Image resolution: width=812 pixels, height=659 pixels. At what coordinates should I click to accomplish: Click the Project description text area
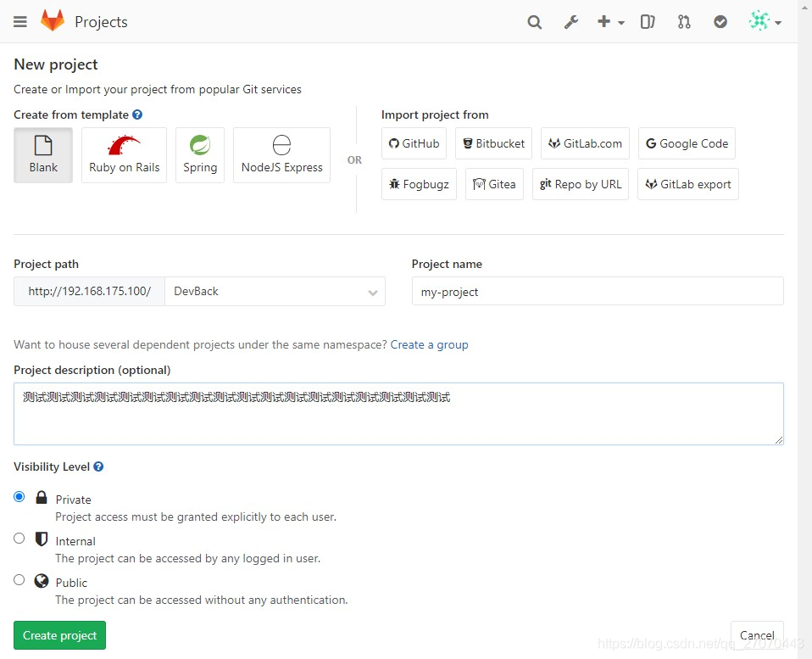coord(398,414)
